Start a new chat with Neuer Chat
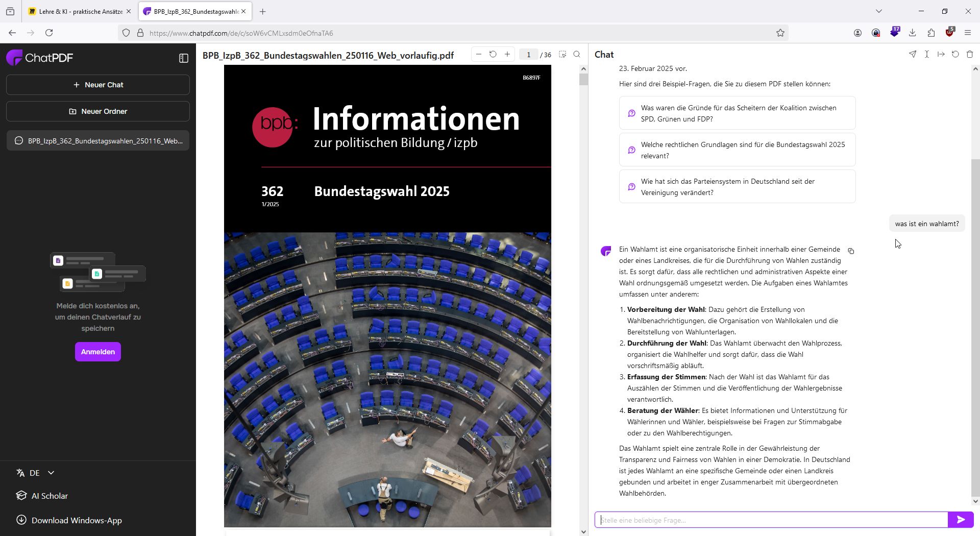 [98, 85]
